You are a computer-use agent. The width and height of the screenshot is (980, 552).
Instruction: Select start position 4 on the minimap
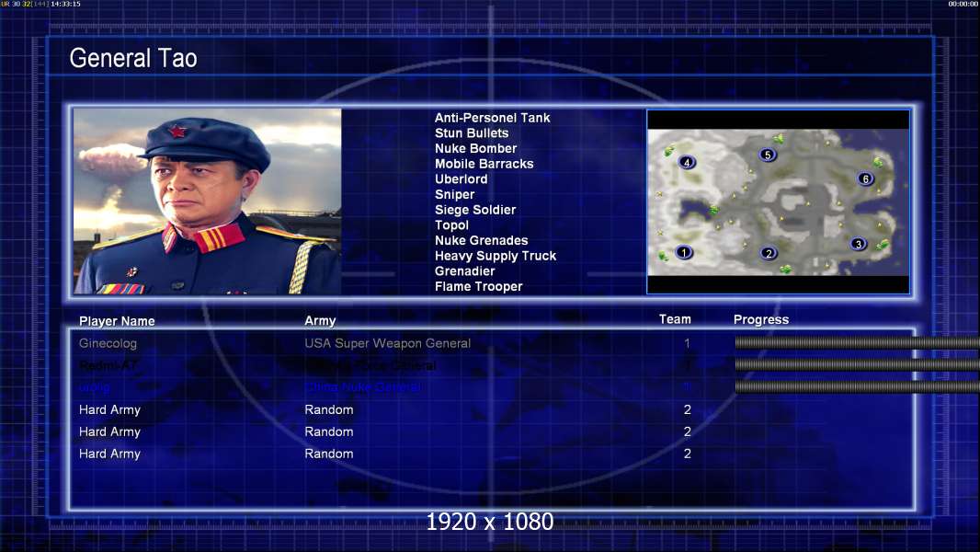(686, 163)
